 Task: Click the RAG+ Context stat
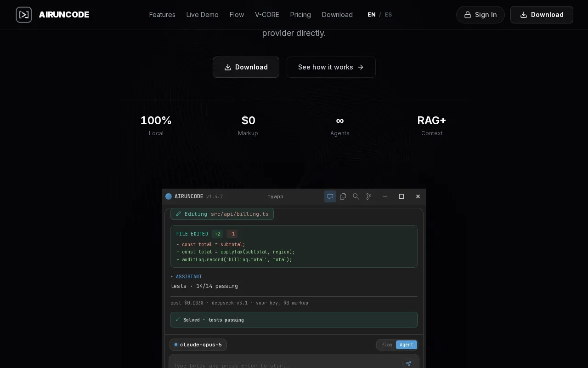[432, 126]
